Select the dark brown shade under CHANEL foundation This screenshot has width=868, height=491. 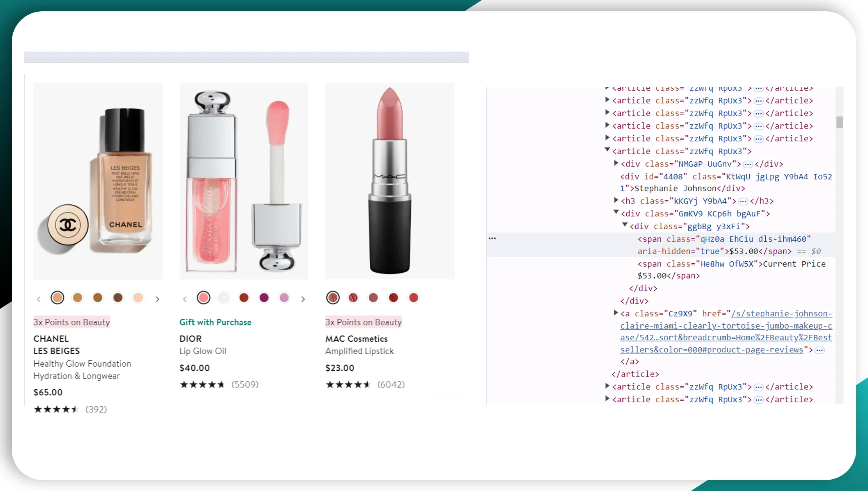(x=118, y=298)
